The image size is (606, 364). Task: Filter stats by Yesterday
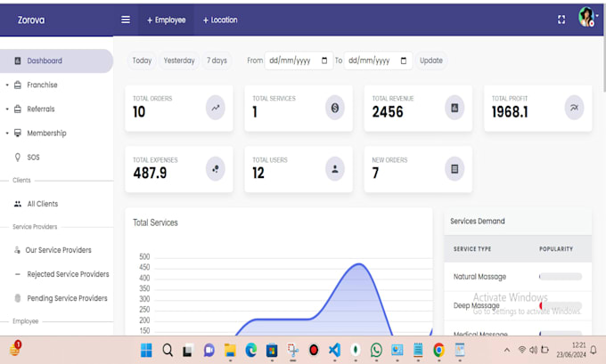[x=179, y=61]
